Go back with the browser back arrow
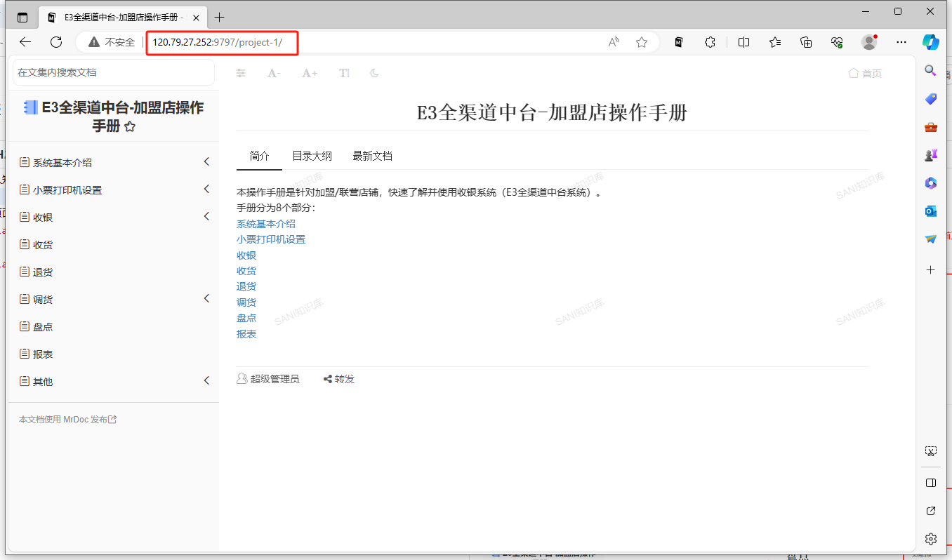This screenshot has width=952, height=560. click(x=25, y=42)
